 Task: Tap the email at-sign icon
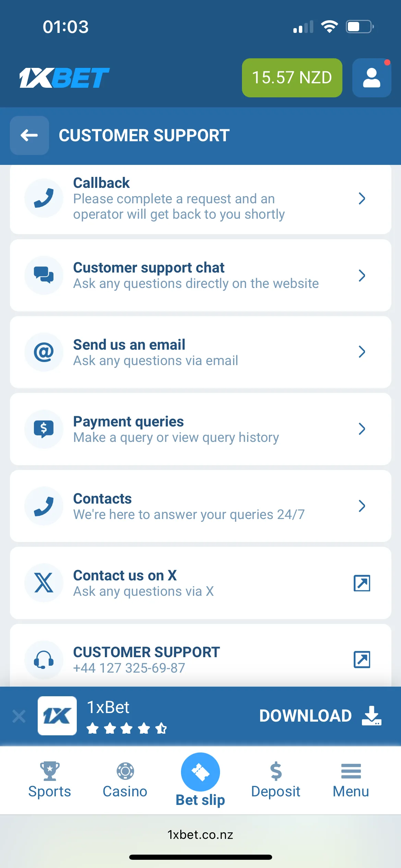44,352
